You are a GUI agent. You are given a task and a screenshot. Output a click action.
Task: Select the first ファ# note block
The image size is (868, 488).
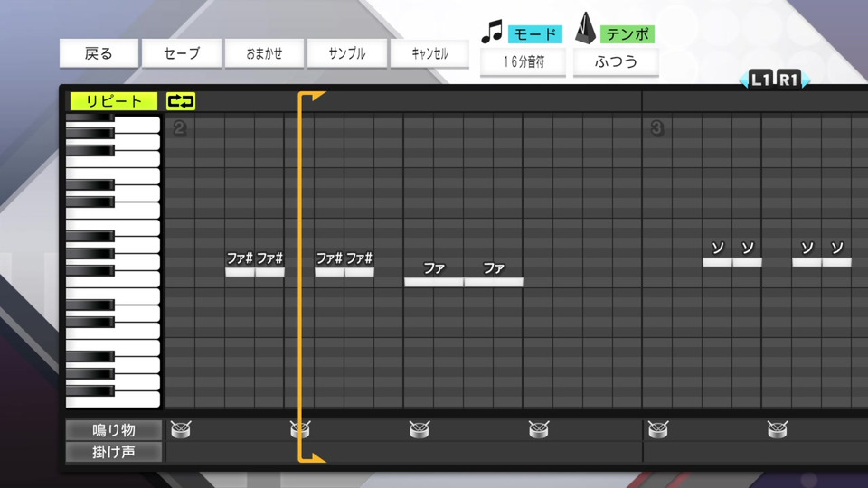pyautogui.click(x=240, y=272)
